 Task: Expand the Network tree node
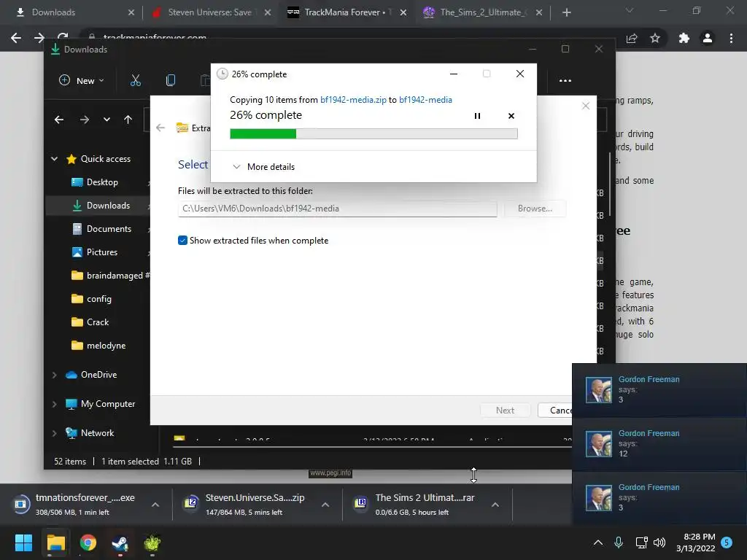[x=54, y=433]
